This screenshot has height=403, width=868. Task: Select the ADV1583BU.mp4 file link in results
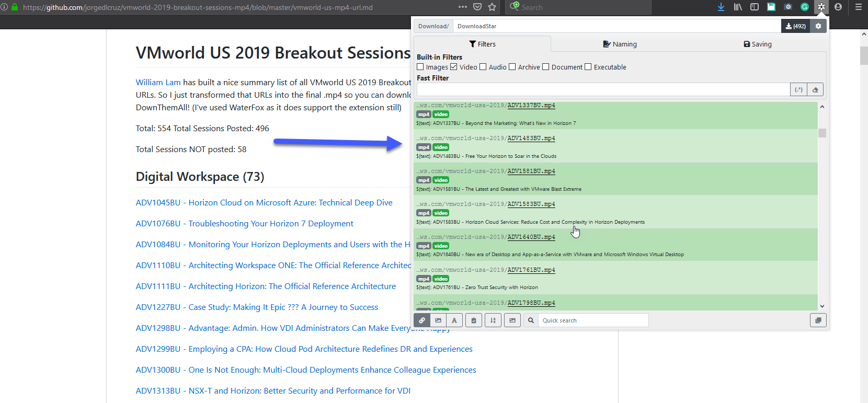(531, 204)
